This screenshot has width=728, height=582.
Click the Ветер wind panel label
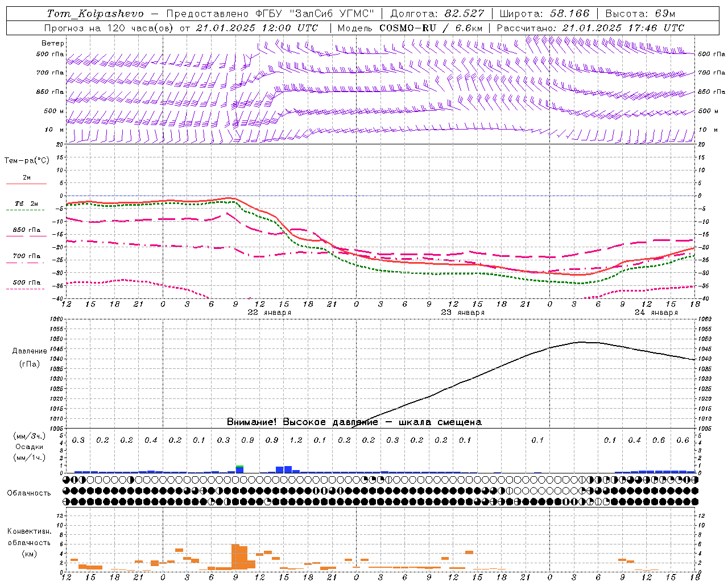point(53,43)
